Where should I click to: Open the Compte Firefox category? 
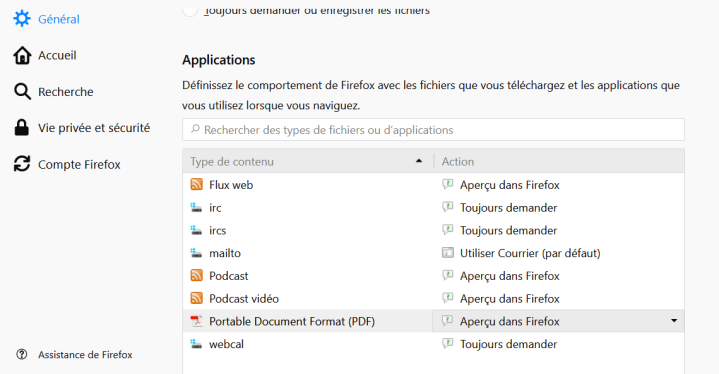[x=79, y=164]
